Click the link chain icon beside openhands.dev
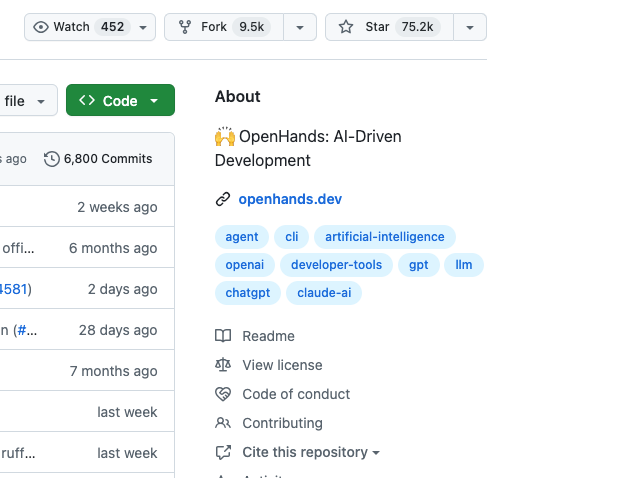626x478 pixels. (x=223, y=199)
